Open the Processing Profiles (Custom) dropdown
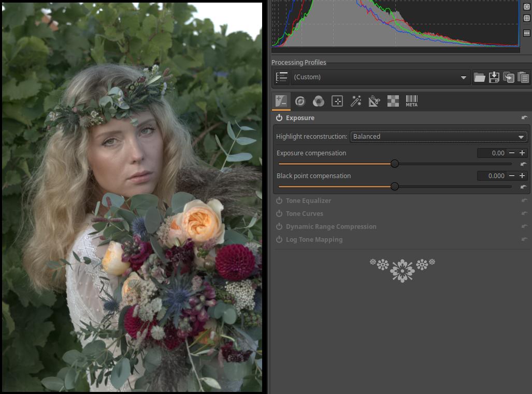 (379, 77)
